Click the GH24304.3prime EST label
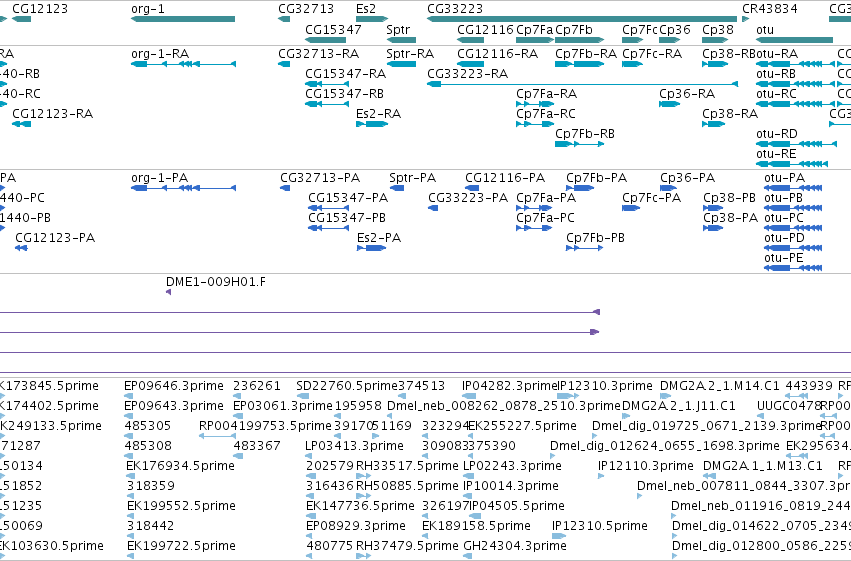851x561 pixels. click(515, 546)
